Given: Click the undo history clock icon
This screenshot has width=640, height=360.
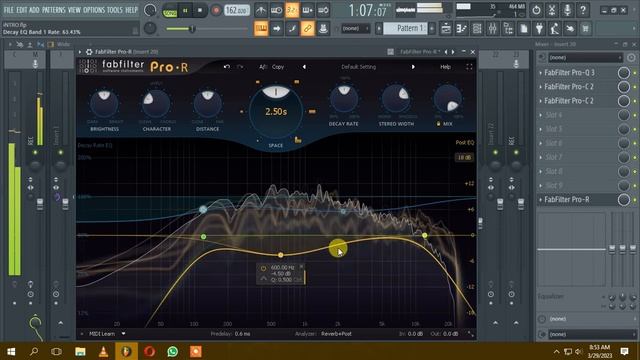Looking at the screenshot, I should [536, 10].
